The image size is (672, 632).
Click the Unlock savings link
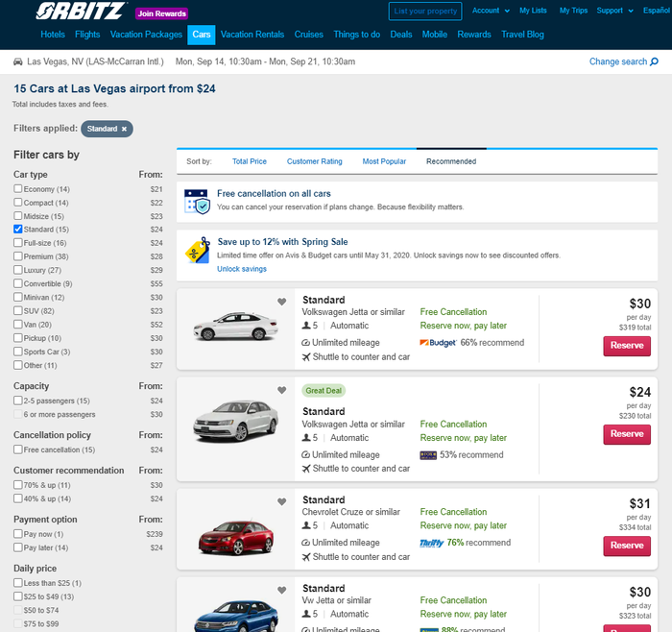(242, 269)
